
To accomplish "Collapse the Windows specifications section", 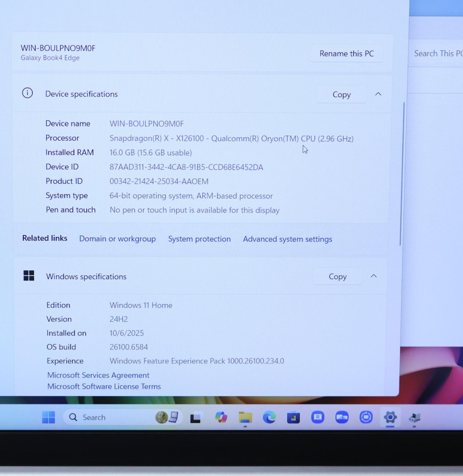I will pyautogui.click(x=373, y=276).
